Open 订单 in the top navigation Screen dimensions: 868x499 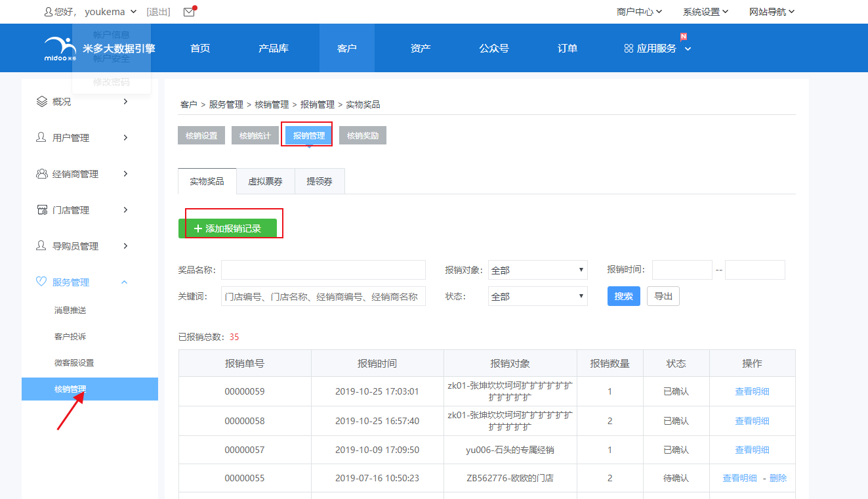point(568,49)
